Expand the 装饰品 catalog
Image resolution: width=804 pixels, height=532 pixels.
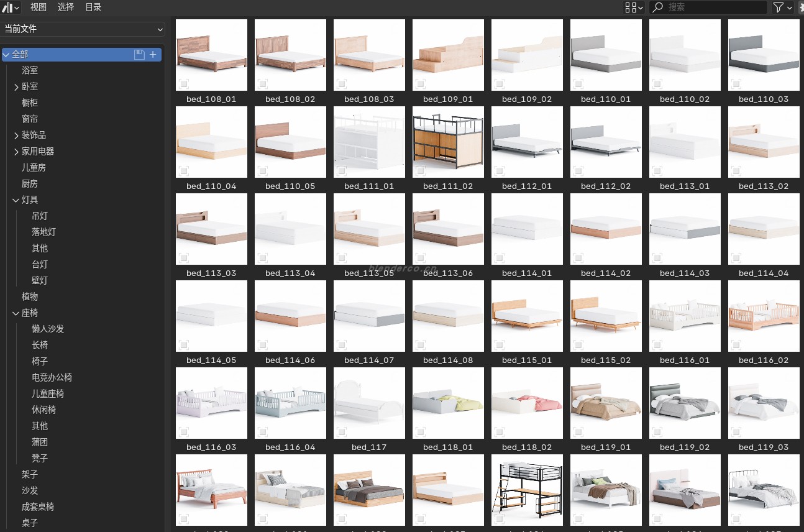click(16, 135)
